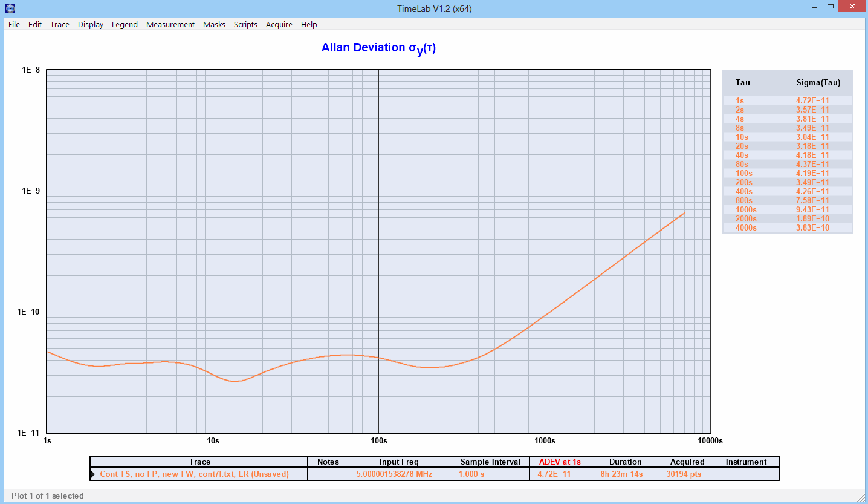The height and width of the screenshot is (504, 868).
Task: Click the 100s x-axis label
Action: point(378,440)
